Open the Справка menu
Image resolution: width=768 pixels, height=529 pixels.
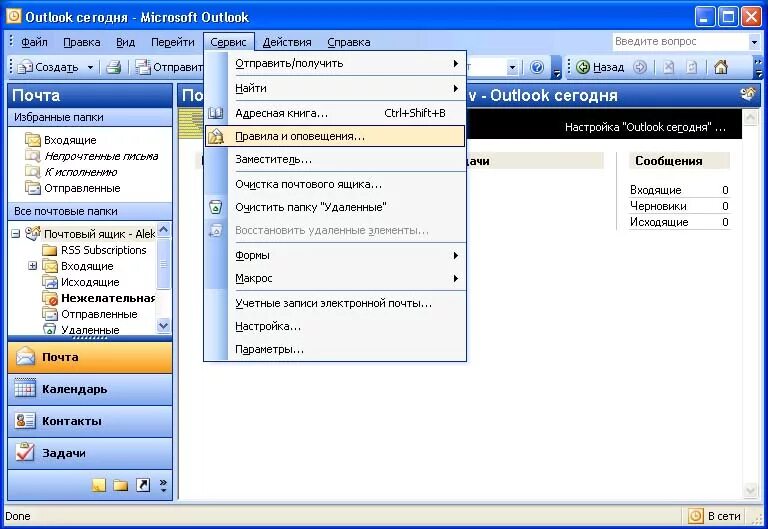coord(349,42)
